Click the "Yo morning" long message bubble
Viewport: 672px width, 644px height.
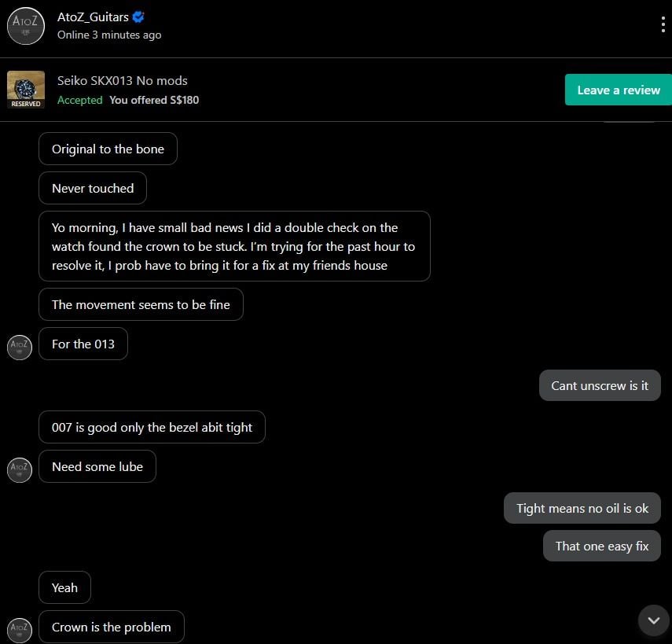coord(234,246)
